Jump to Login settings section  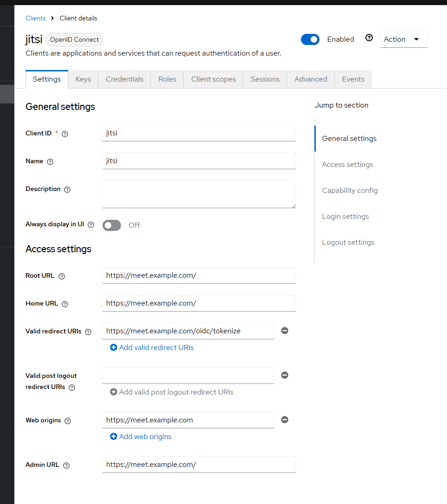point(345,217)
